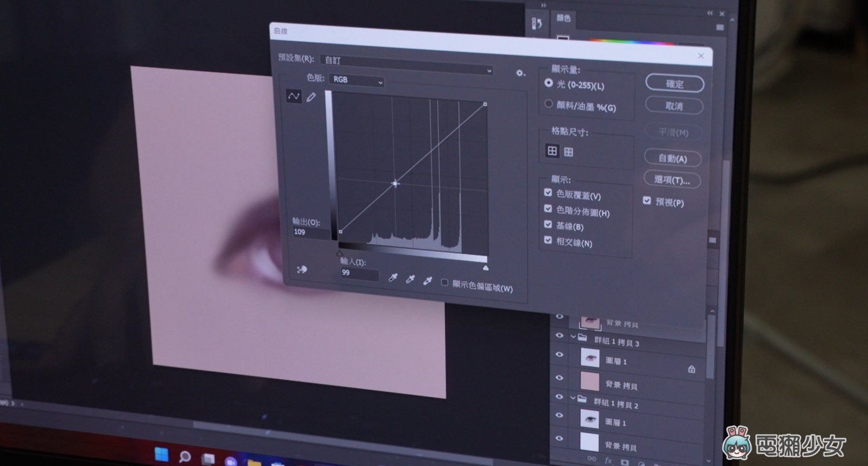This screenshot has height=466, width=868.
Task: Click the 確定 button to confirm
Action: (673, 84)
